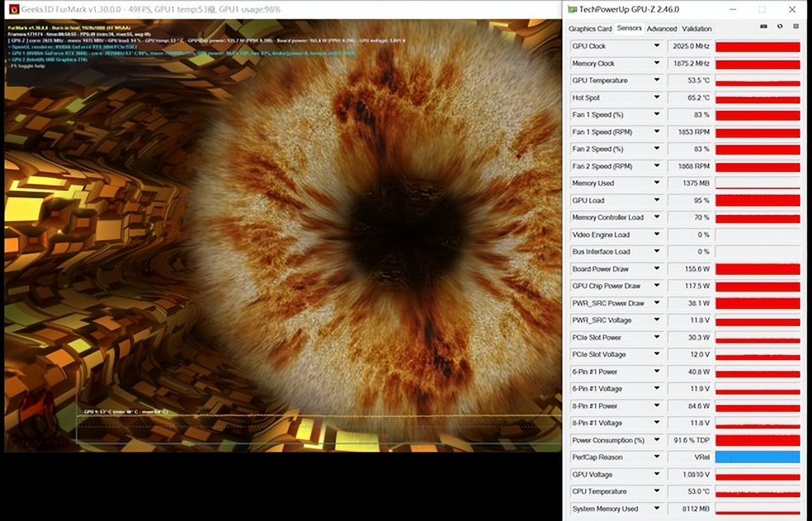The width and height of the screenshot is (812, 521).
Task: Open the Fan 1 Speed (RPM) dropdown
Action: click(657, 132)
